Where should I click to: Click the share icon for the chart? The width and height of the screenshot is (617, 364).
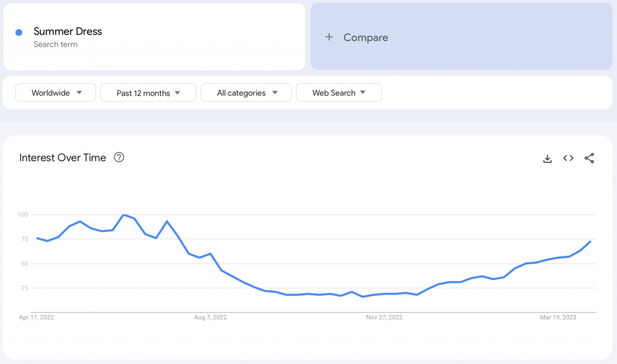(x=589, y=158)
